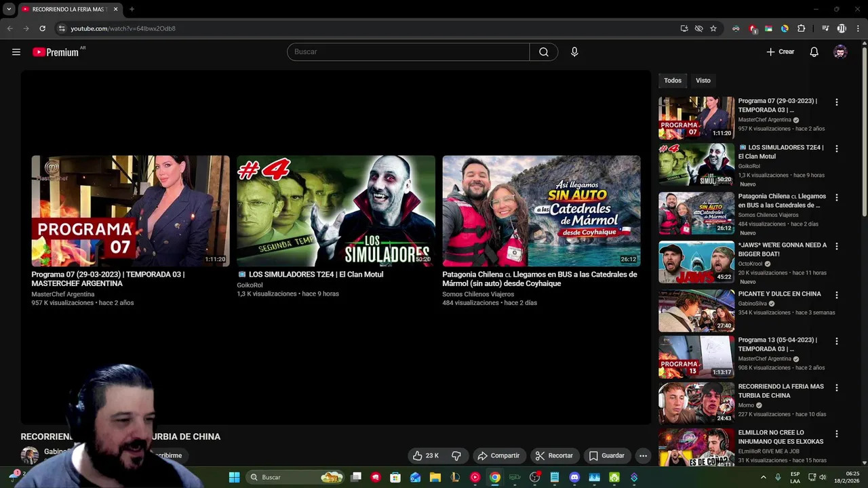Open PICANTE Y DULCE EN CHINA video title
The image size is (868, 488).
(x=779, y=294)
